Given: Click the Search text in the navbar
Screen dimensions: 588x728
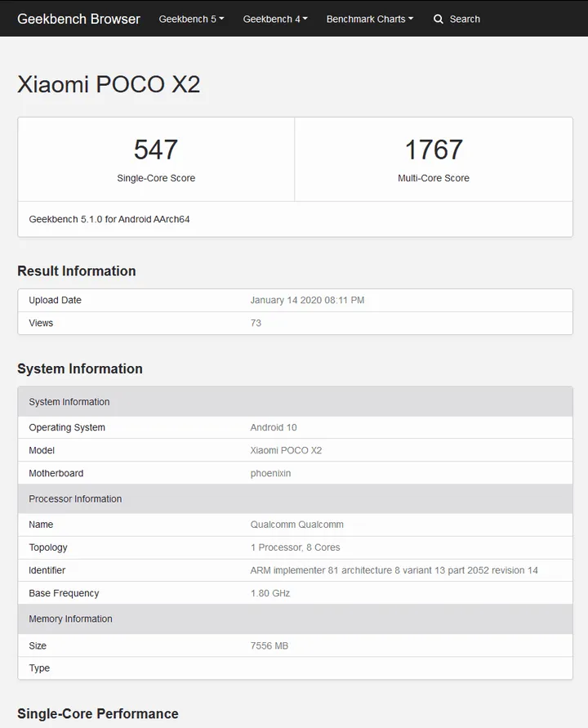Looking at the screenshot, I should coord(465,19).
